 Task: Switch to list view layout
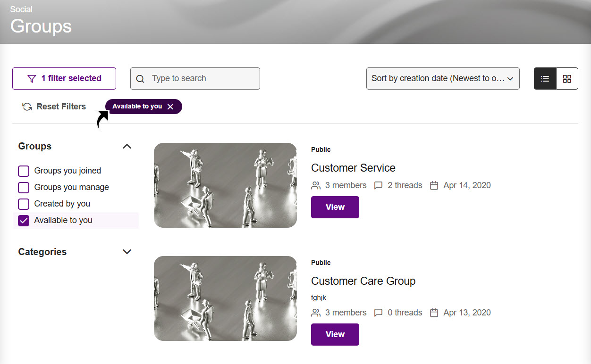point(545,79)
